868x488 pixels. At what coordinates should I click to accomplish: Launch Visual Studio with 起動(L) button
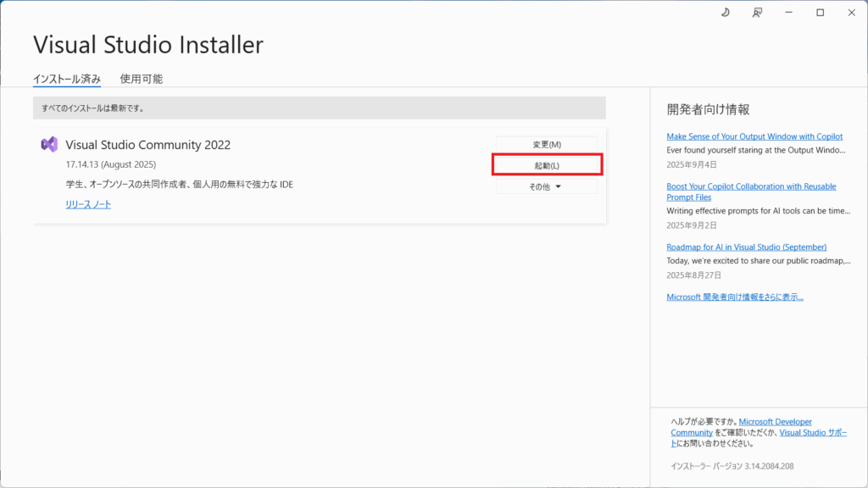[547, 165]
